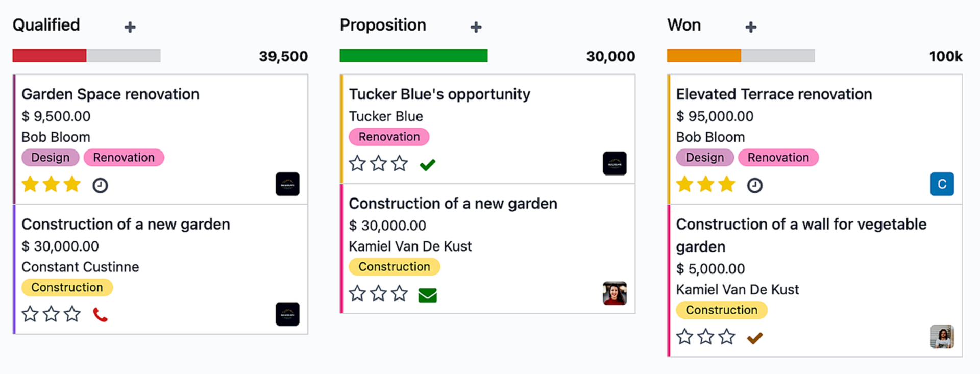Set third star priority on Tucker Blue's opportunity

tap(400, 164)
